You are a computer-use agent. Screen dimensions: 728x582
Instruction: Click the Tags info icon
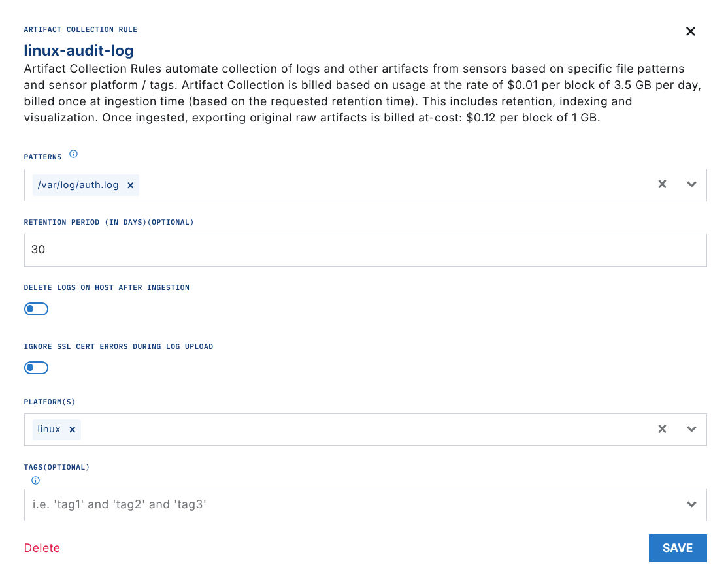point(35,480)
